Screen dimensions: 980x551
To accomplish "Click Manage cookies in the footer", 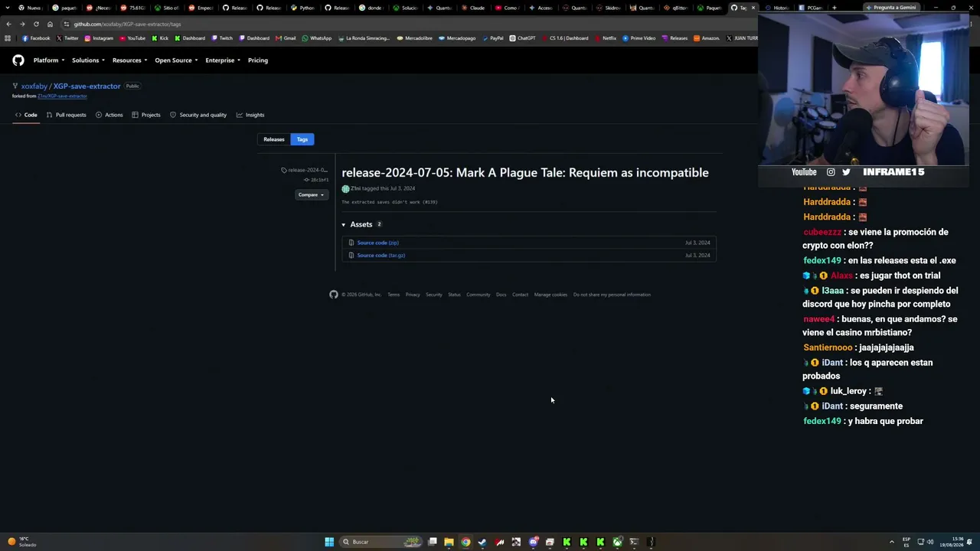I will click(550, 295).
